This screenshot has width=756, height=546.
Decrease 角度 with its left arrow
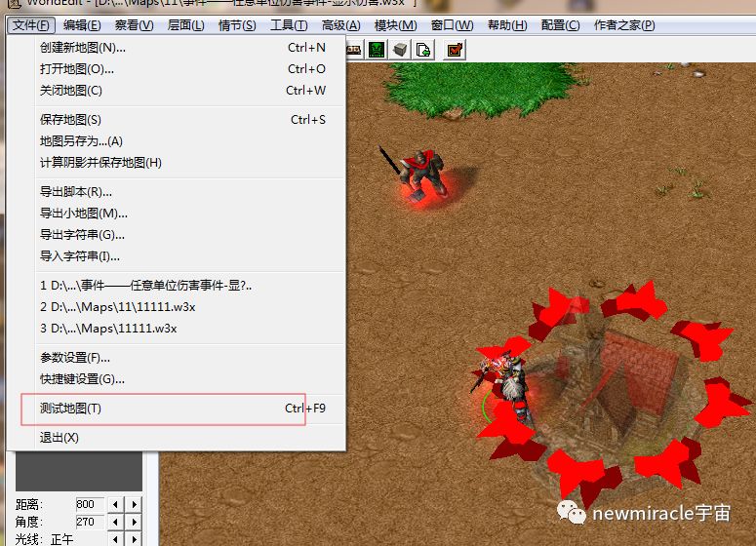(115, 522)
